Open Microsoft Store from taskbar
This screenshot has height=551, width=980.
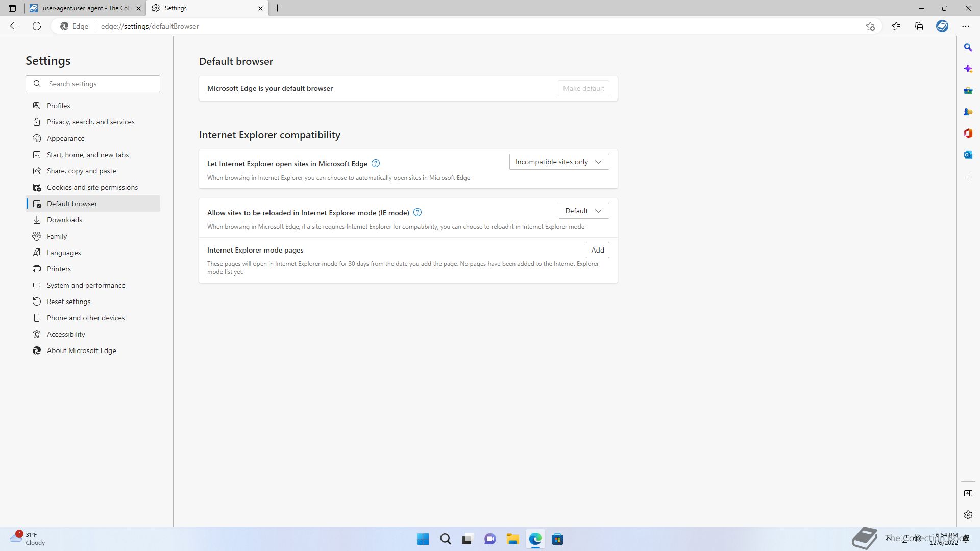coord(557,539)
